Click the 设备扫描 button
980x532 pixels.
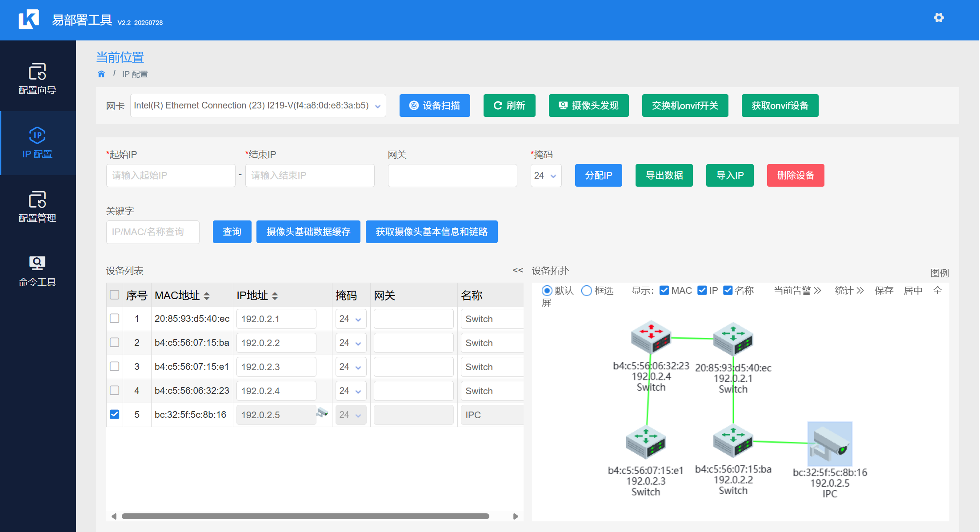(434, 106)
